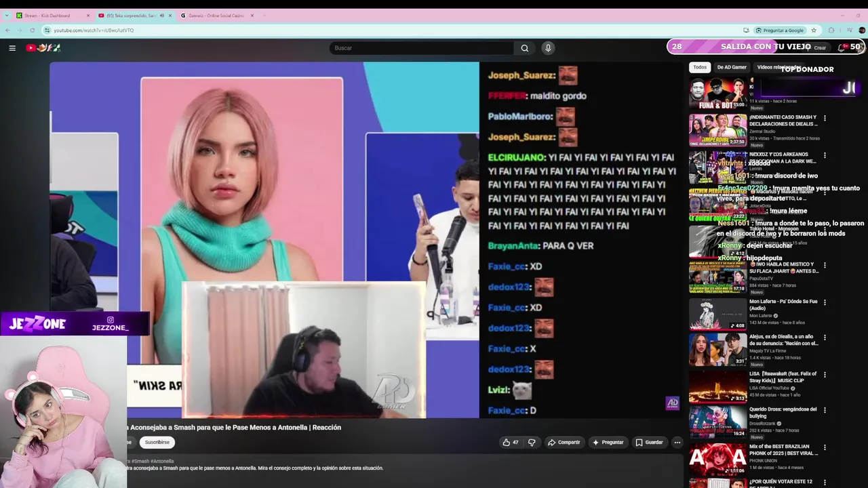The height and width of the screenshot is (488, 868).
Task: Open the YouTube hamburger guide menu
Action: click(12, 48)
